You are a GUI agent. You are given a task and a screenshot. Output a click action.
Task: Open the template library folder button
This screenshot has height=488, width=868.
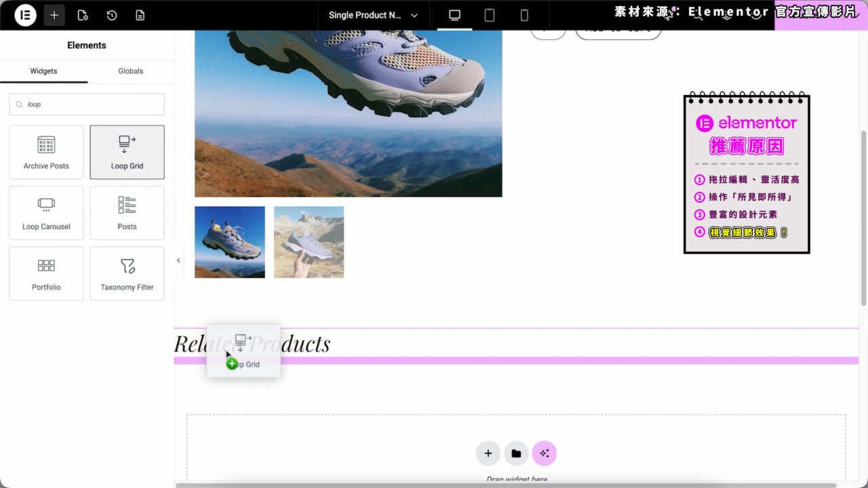(x=516, y=453)
